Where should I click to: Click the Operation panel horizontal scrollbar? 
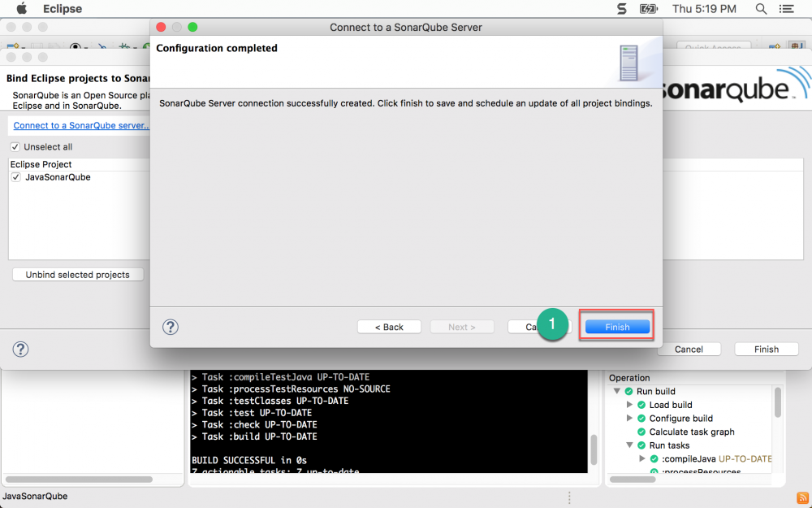tap(633, 479)
